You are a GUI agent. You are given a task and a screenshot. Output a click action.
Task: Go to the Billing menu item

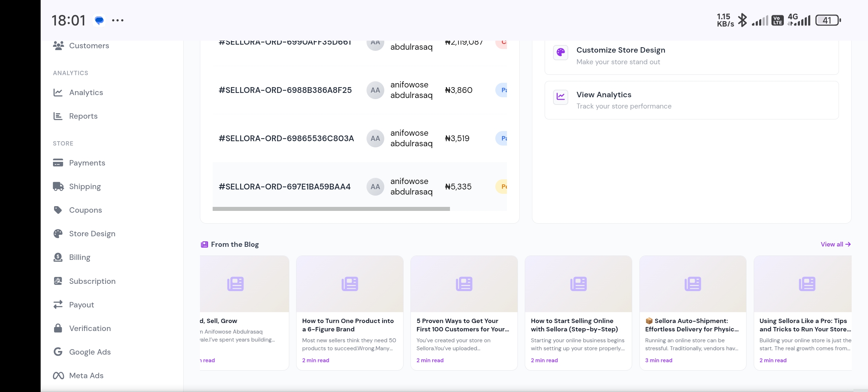click(x=79, y=257)
